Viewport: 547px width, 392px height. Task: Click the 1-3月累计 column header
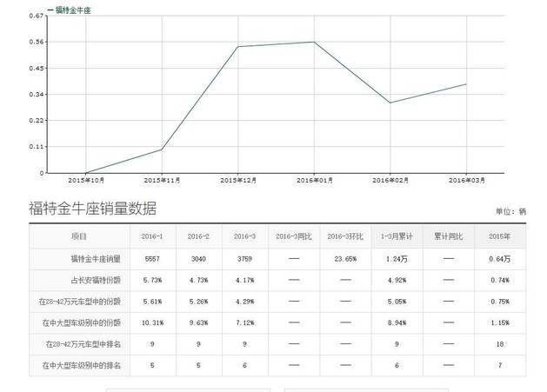[397, 236]
